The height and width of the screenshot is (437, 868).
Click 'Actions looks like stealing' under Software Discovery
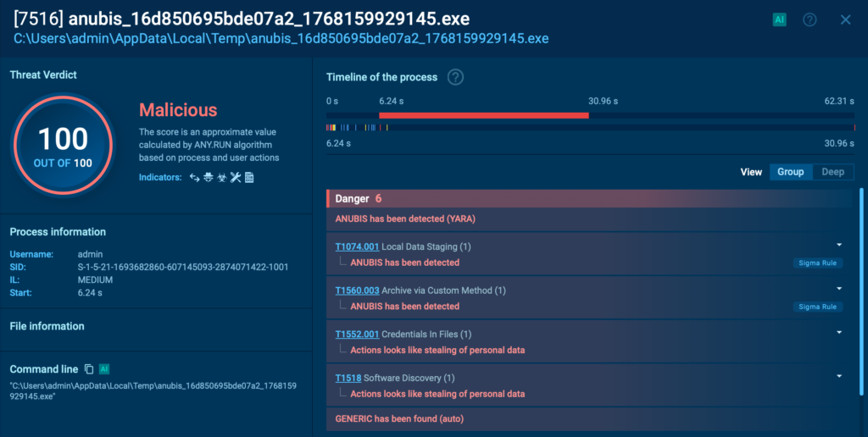point(437,394)
